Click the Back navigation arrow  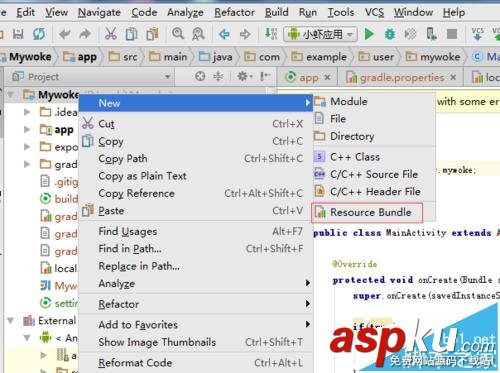tap(224, 34)
